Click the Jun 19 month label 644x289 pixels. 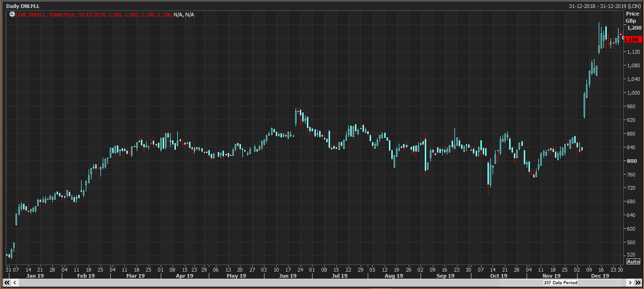point(288,276)
